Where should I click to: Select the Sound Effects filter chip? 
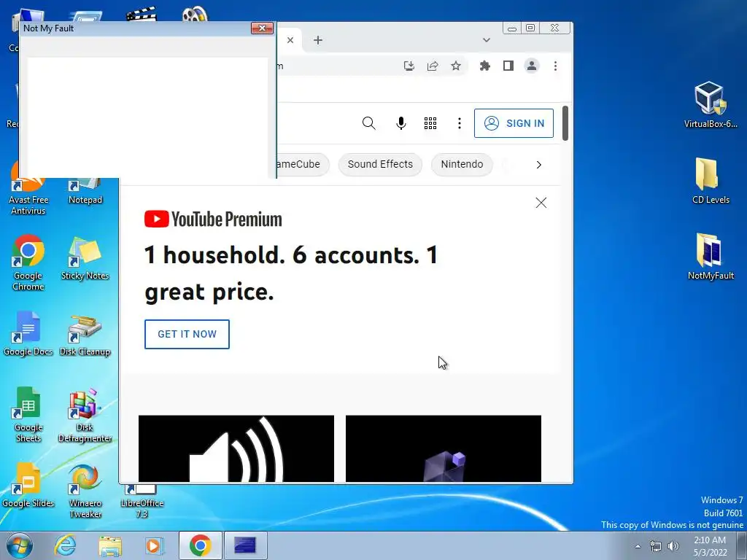tap(379, 164)
